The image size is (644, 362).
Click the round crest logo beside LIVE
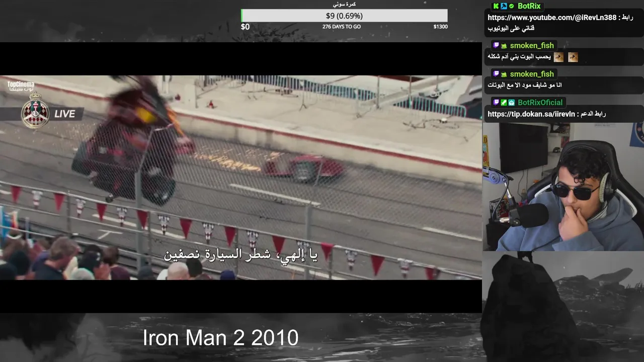(35, 112)
